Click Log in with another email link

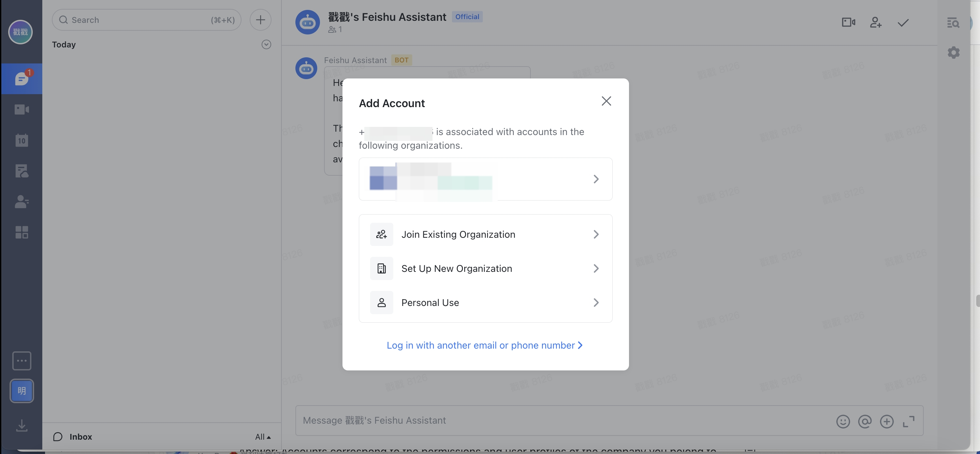coord(484,345)
